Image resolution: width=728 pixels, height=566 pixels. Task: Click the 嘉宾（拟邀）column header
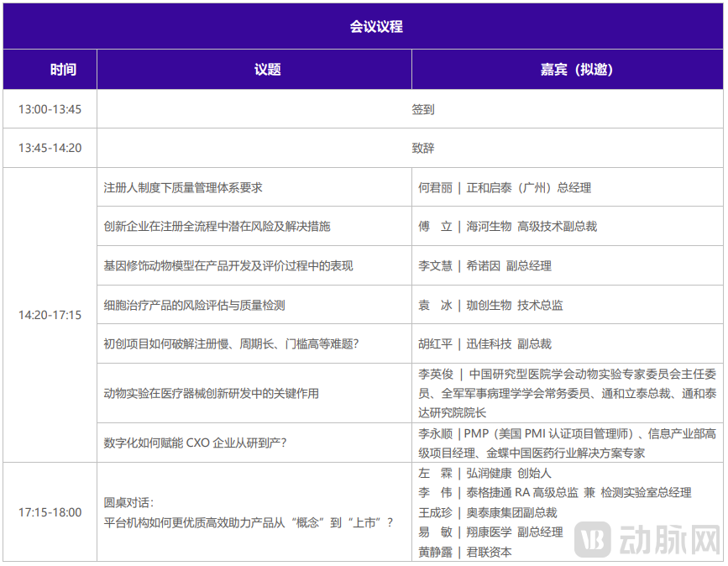pos(568,69)
